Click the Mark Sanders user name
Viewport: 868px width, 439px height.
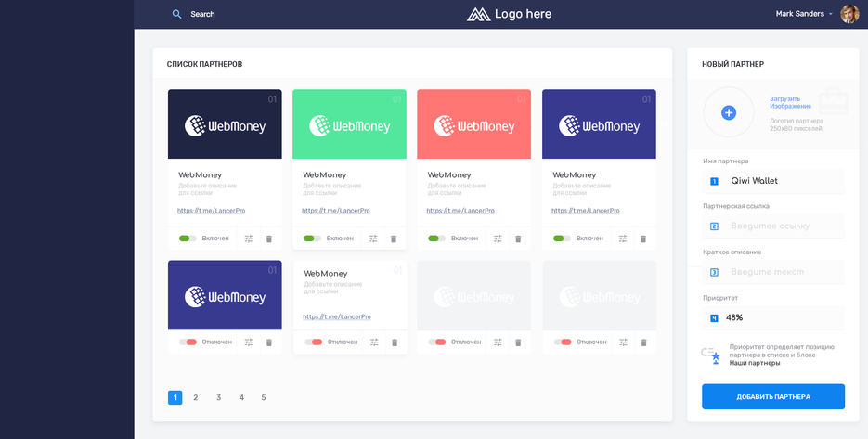[800, 14]
